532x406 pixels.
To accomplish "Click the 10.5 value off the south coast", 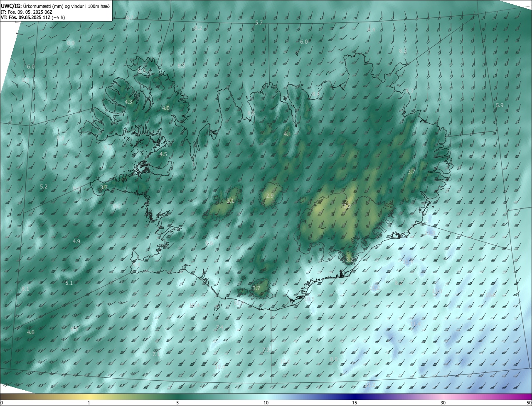I will click(309, 299).
